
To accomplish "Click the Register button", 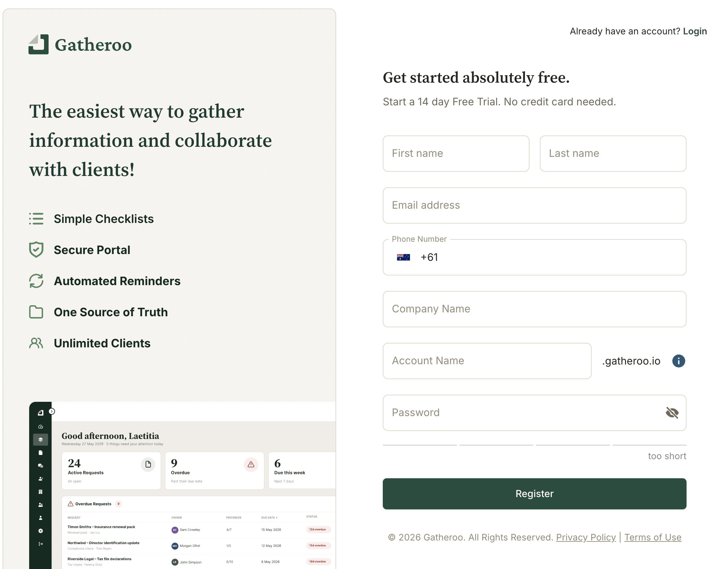I will [x=534, y=493].
